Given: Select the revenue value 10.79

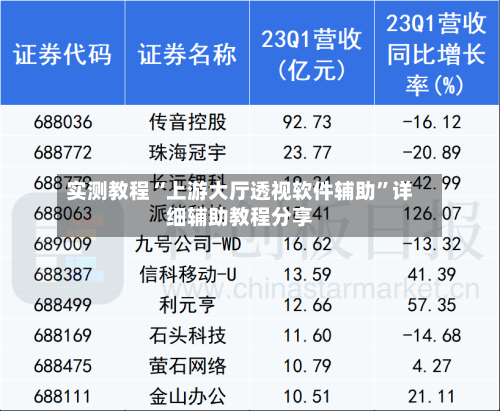Looking at the screenshot, I should pos(307,366).
